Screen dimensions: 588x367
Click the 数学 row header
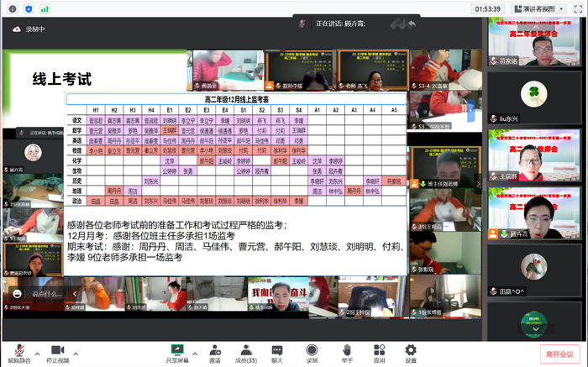coord(77,130)
